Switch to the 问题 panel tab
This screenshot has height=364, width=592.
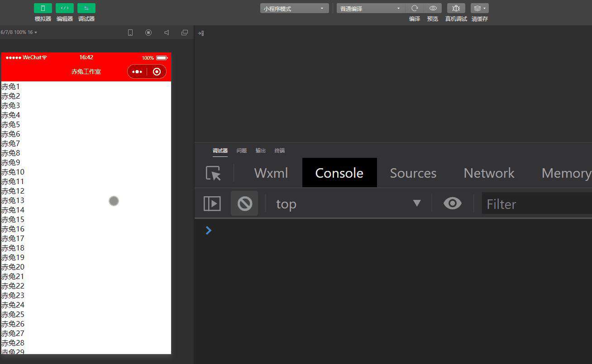coord(242,151)
